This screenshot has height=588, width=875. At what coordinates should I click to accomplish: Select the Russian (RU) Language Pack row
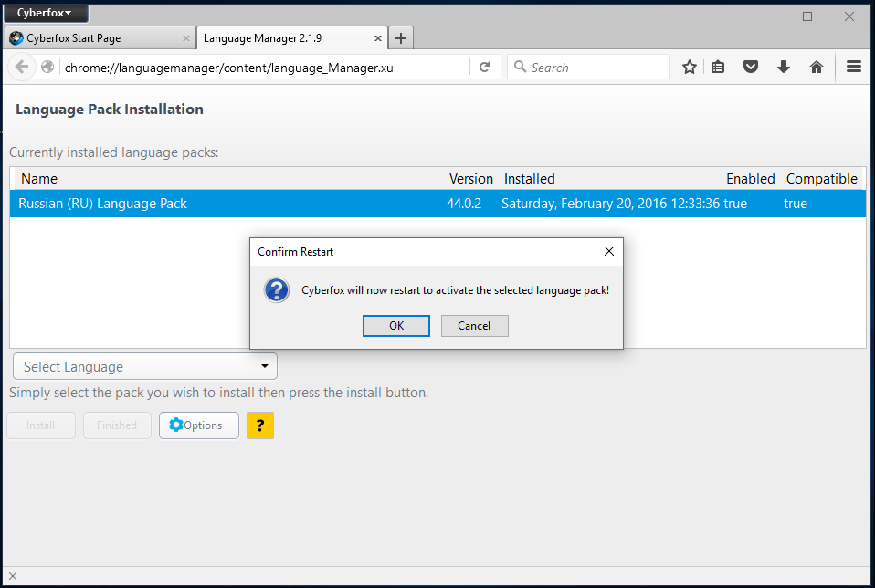click(437, 204)
